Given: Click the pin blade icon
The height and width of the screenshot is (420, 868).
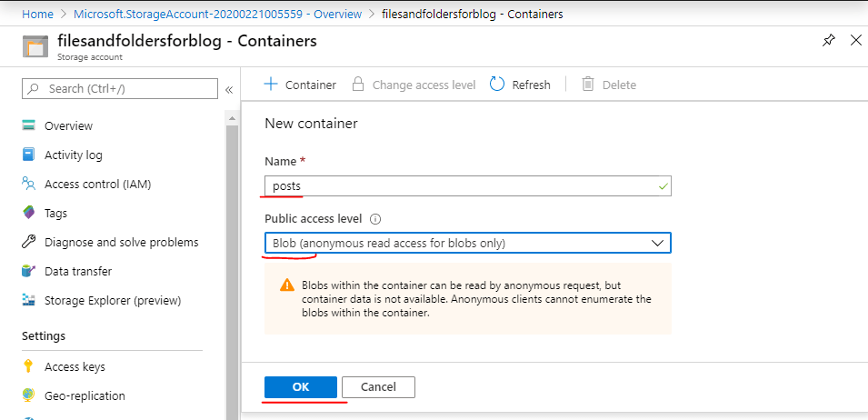Looking at the screenshot, I should point(828,41).
